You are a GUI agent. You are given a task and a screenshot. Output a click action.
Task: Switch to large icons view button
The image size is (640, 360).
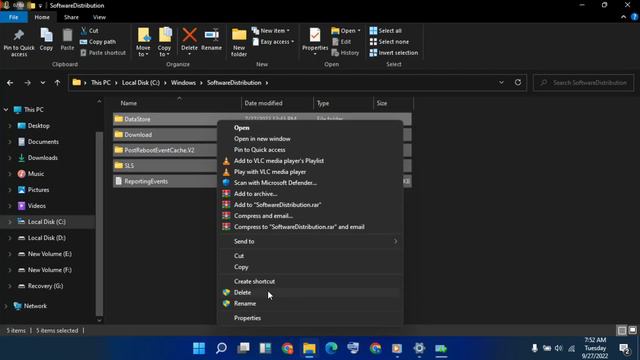(x=633, y=330)
